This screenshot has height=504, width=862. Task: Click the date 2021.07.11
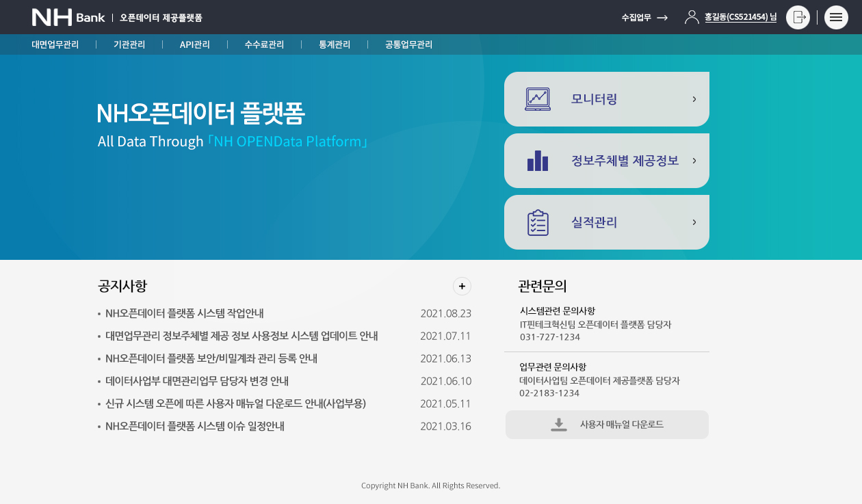(446, 336)
